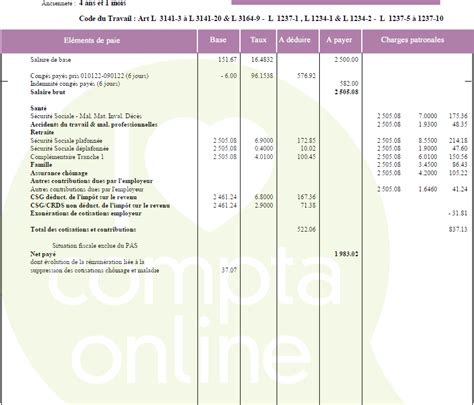Click the 'Eléments de paie' column header

(x=92, y=41)
